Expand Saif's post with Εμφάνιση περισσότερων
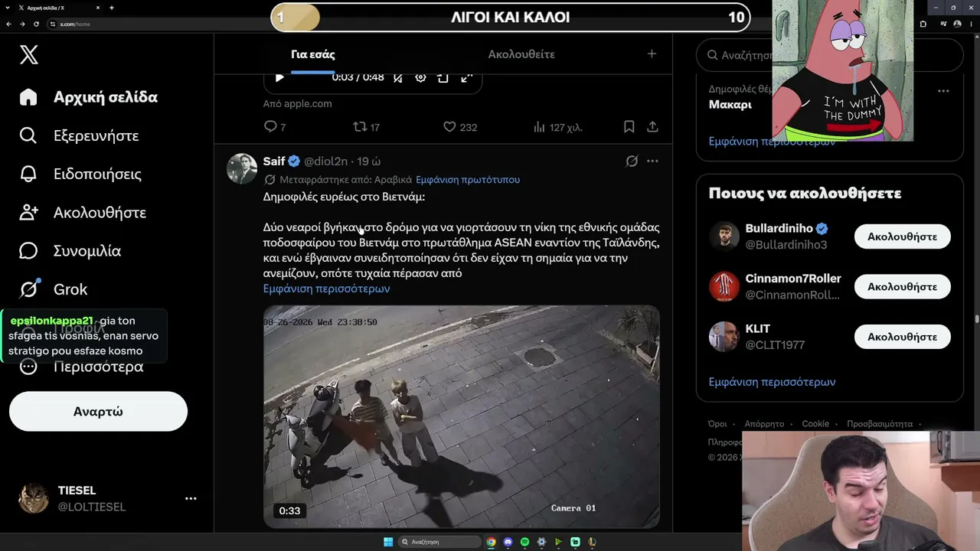The width and height of the screenshot is (980, 551). (x=327, y=289)
